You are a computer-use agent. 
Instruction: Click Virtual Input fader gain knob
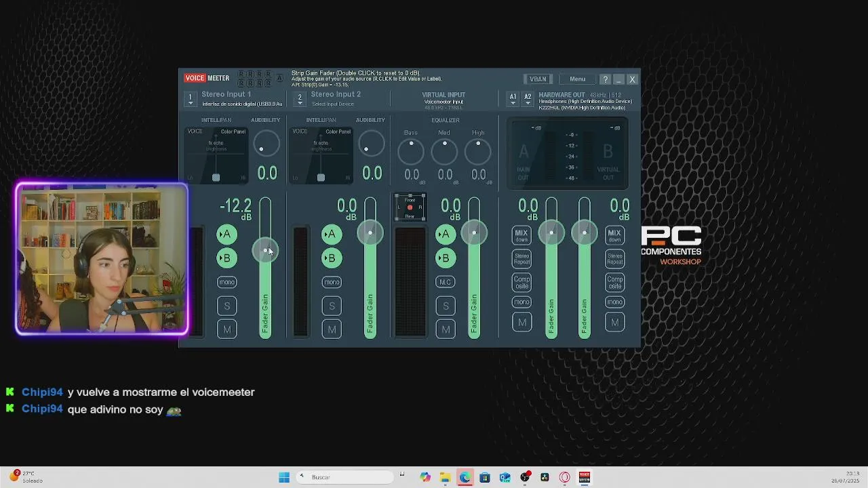[x=474, y=233]
